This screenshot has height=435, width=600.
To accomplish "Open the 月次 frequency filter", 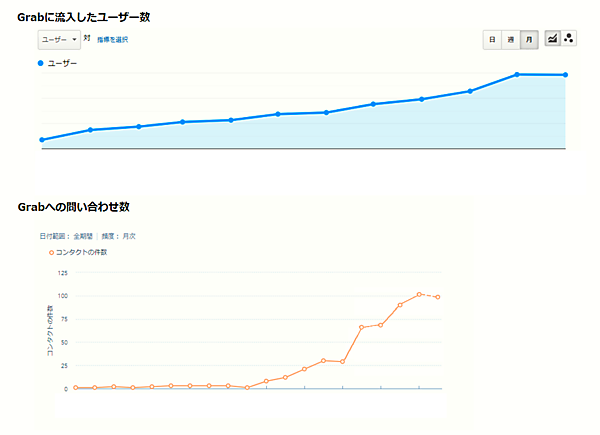I will click(129, 236).
